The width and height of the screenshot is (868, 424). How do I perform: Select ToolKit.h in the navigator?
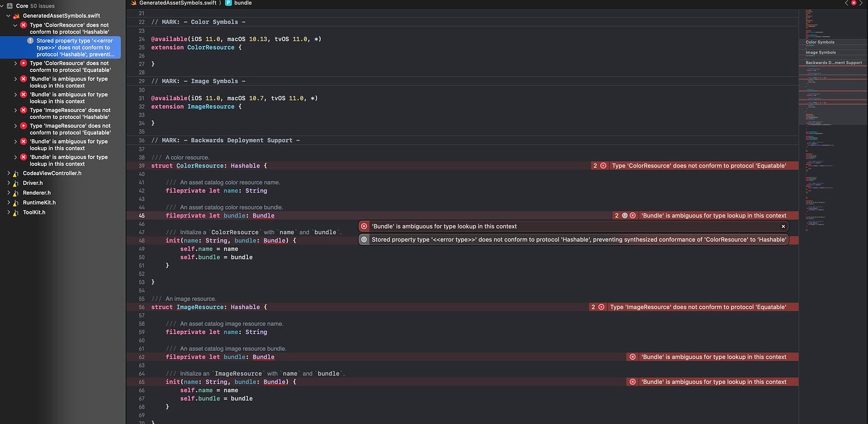point(34,212)
